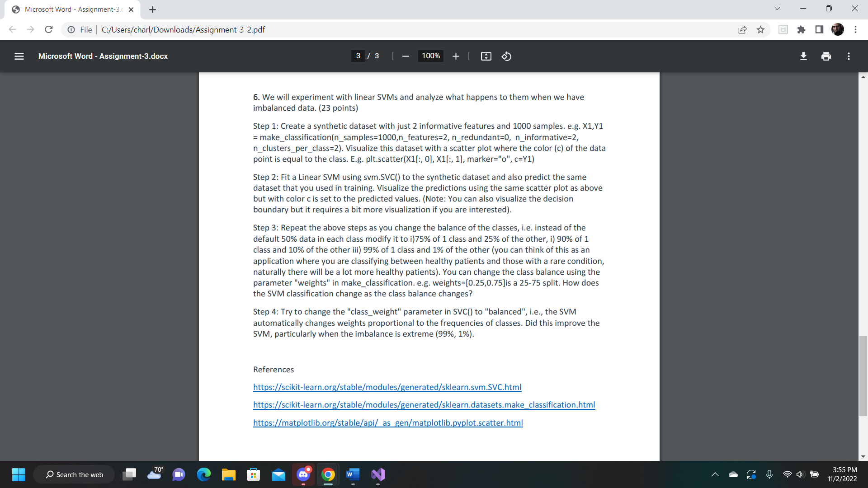Select the Microsoft Word taskbar icon
The width and height of the screenshot is (868, 488).
[353, 475]
